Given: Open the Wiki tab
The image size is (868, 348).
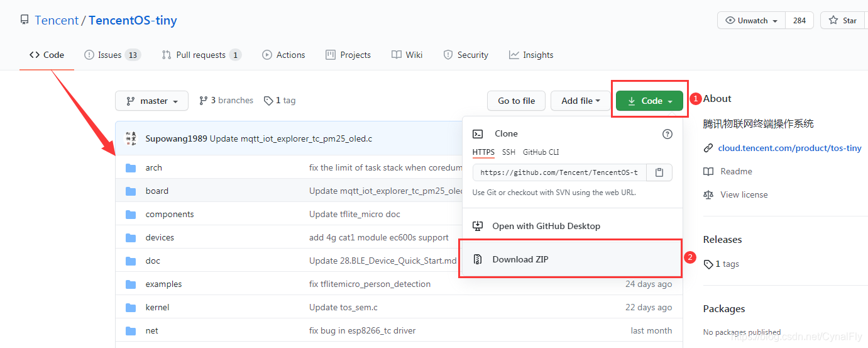Looking at the screenshot, I should pyautogui.click(x=407, y=55).
